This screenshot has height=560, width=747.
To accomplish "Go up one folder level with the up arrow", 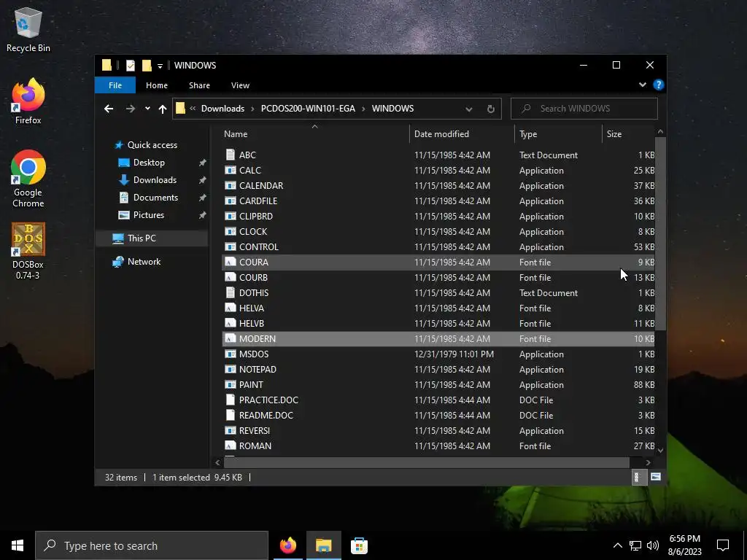I will click(x=163, y=109).
